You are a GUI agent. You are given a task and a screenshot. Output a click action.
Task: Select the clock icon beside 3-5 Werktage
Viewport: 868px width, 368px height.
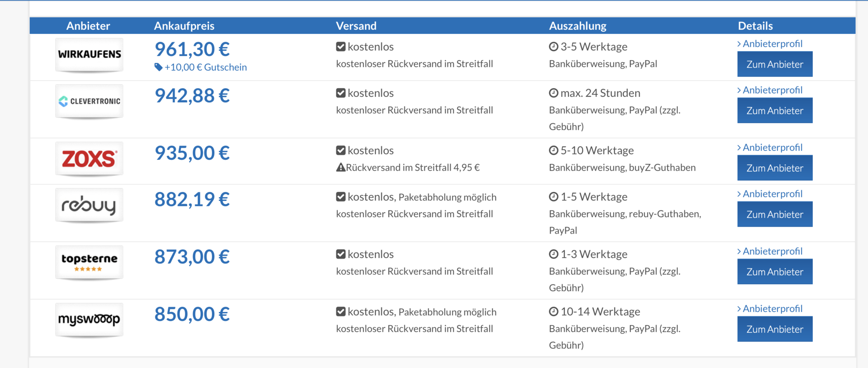point(554,47)
